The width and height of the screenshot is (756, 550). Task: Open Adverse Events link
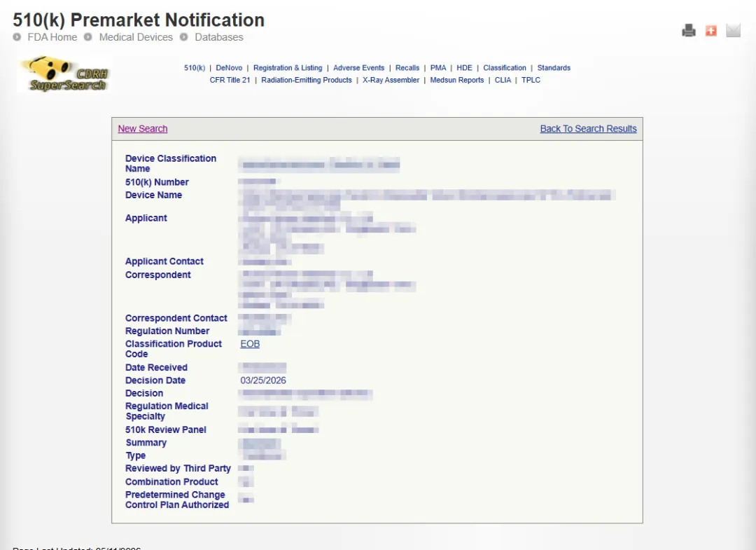358,68
